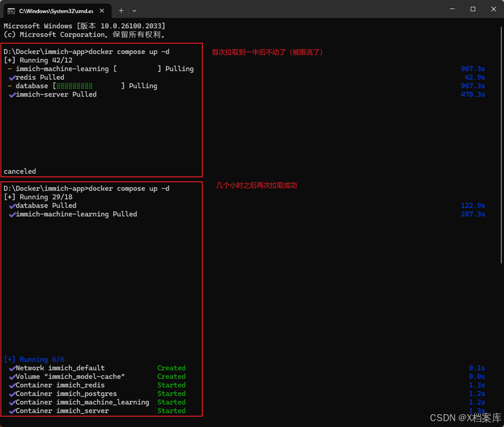Image resolution: width=504 pixels, height=427 pixels.
Task: Click the first 'docker compose up -d' command
Action: coord(129,52)
